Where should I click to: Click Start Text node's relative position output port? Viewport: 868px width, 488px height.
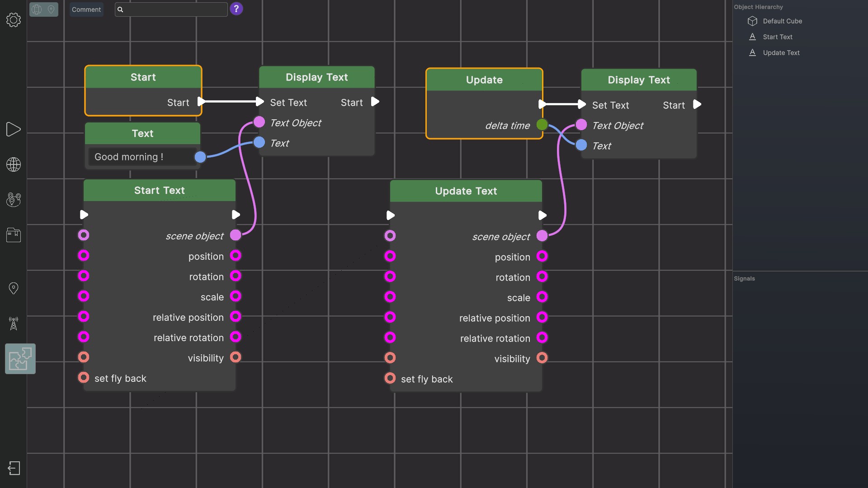pos(236,316)
